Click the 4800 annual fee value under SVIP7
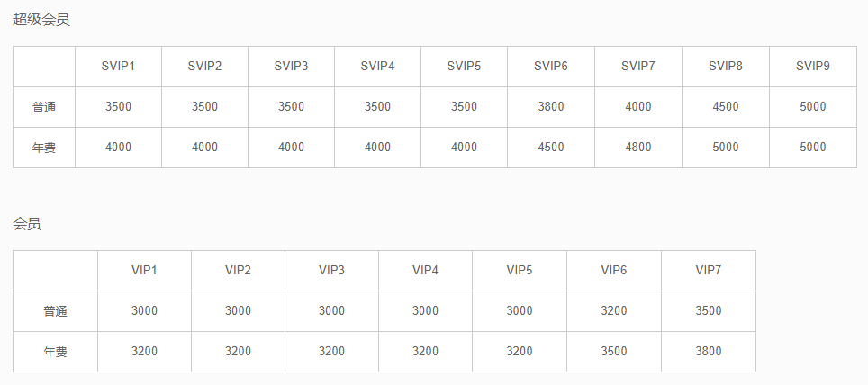The width and height of the screenshot is (868, 385). 638,148
